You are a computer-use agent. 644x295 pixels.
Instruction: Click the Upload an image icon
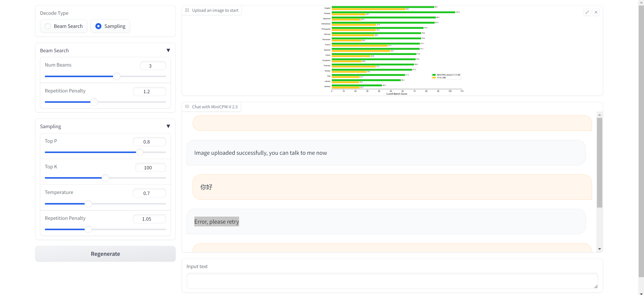187,10
